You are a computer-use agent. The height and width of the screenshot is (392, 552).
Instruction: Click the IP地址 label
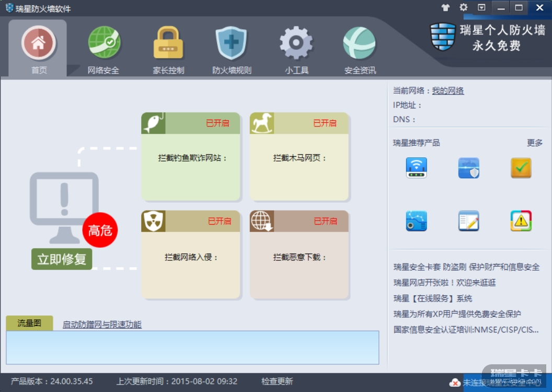407,105
